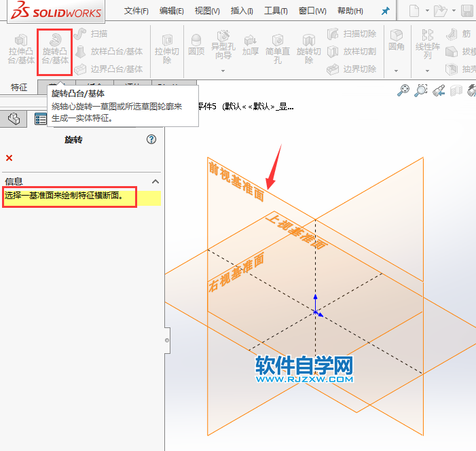Click the origin triad in the viewport
This screenshot has height=451, width=476.
[x=316, y=312]
